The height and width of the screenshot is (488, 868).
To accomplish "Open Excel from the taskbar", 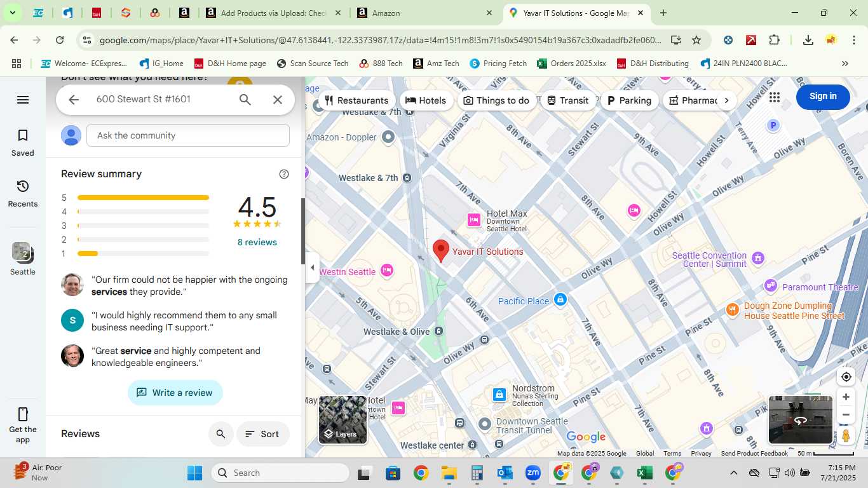I will [x=644, y=473].
